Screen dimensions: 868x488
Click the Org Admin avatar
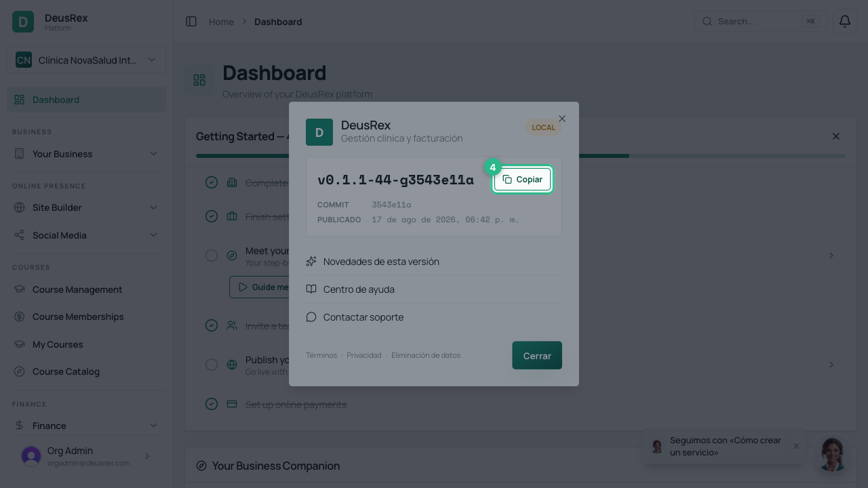click(x=31, y=456)
